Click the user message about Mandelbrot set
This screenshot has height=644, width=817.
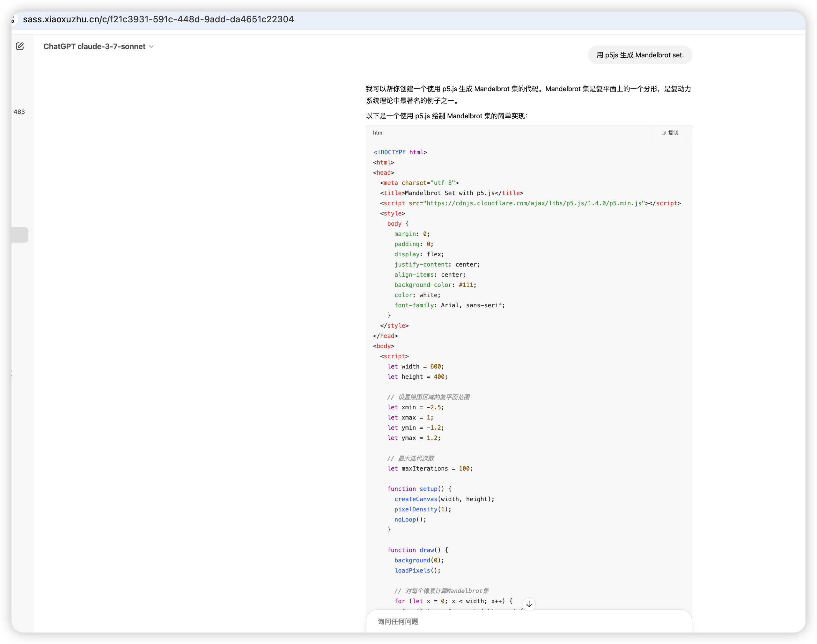[x=640, y=55]
